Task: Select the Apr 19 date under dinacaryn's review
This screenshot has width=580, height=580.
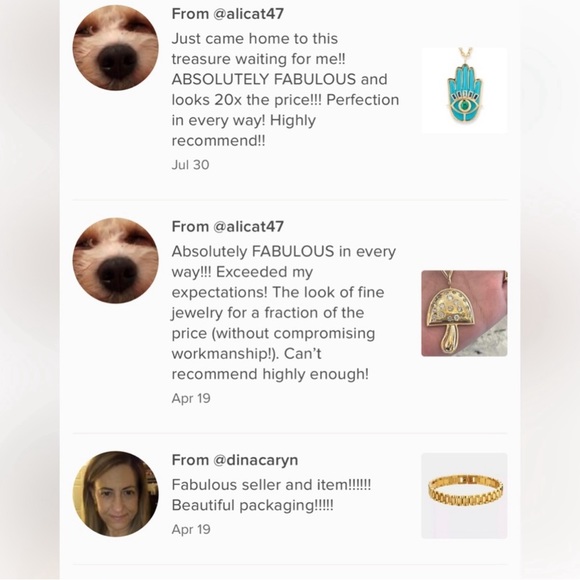Action: (191, 529)
